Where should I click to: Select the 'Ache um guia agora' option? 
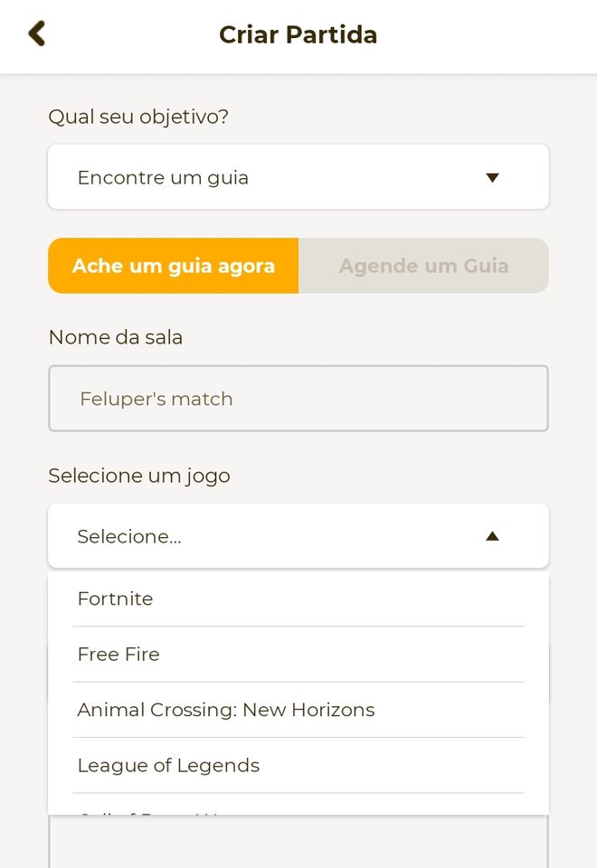(174, 266)
